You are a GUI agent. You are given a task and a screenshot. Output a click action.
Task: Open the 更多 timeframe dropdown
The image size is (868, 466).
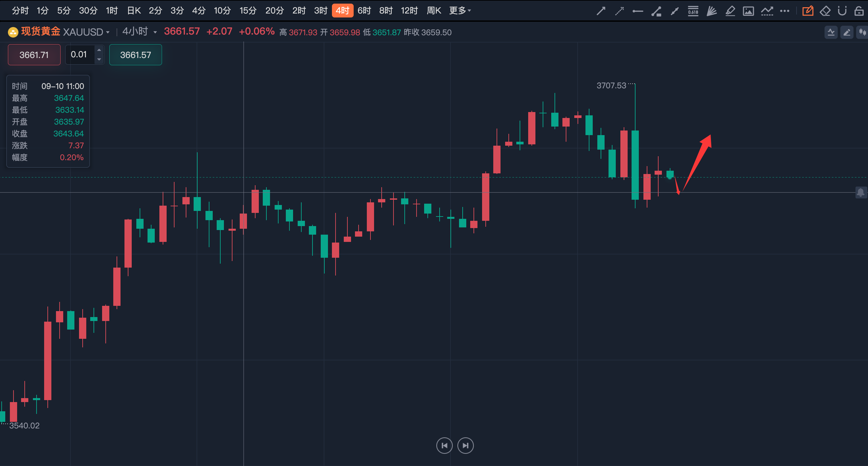(460, 11)
